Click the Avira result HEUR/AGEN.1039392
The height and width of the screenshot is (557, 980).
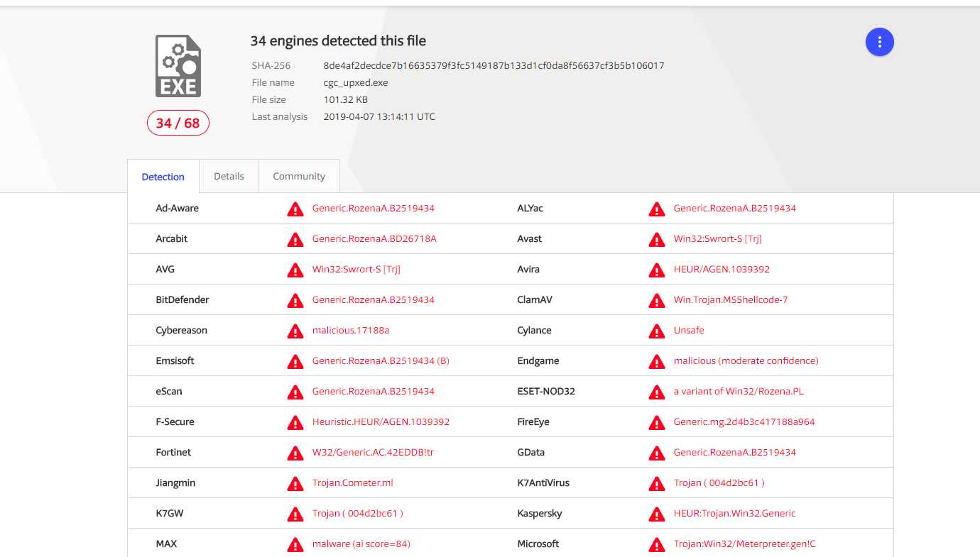722,269
